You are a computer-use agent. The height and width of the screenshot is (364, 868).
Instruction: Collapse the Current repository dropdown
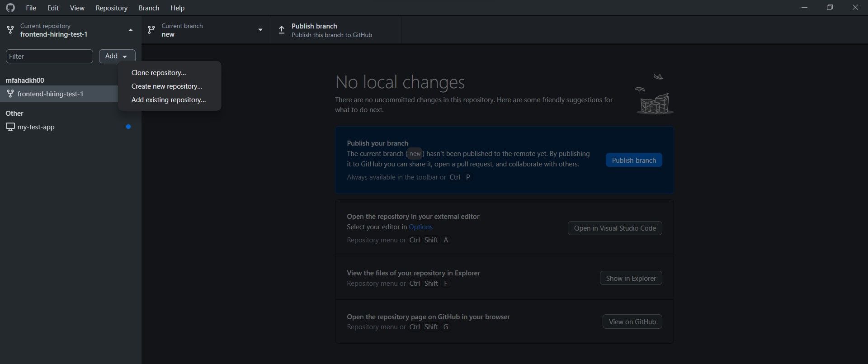(131, 30)
